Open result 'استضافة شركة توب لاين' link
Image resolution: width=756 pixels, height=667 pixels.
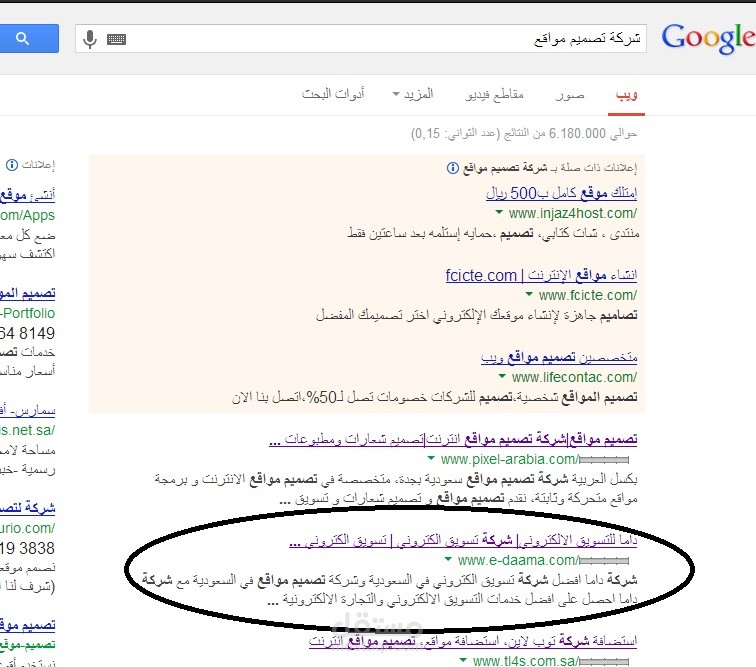coord(473,641)
